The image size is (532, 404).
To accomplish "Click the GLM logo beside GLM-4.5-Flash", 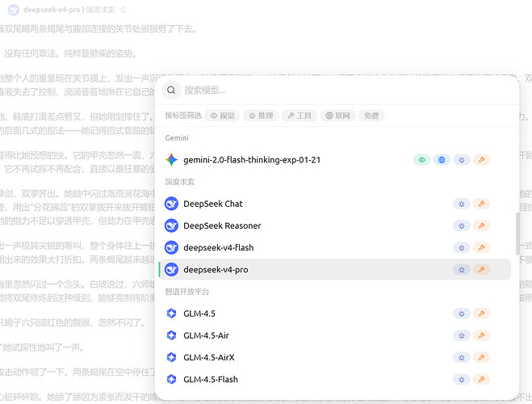I will pos(171,379).
